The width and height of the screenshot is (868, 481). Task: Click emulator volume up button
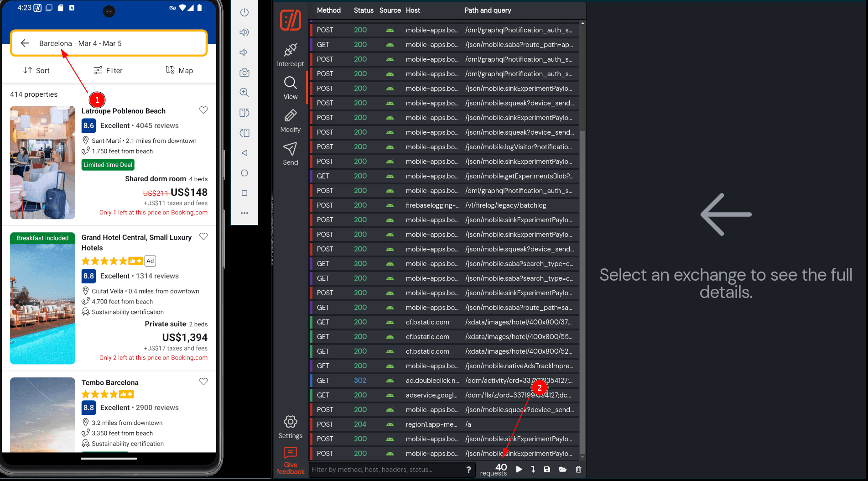pyautogui.click(x=244, y=32)
